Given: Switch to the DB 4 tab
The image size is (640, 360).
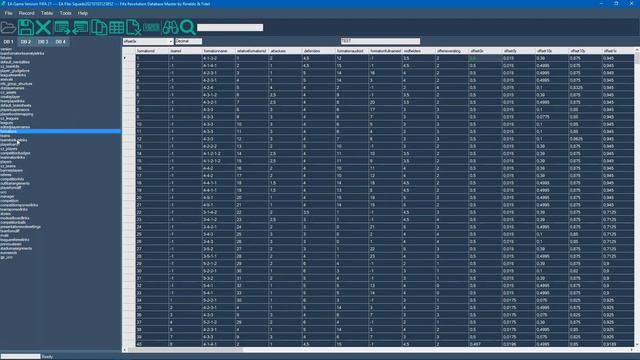Looking at the screenshot, I should pyautogui.click(x=60, y=42).
